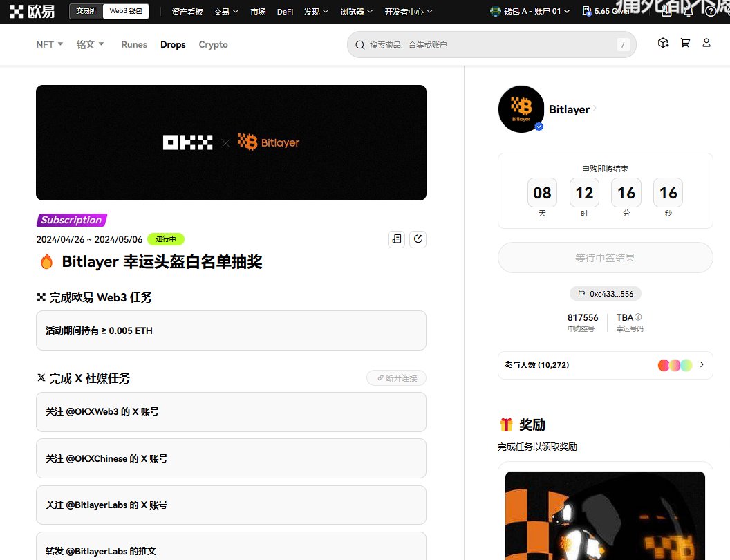The image size is (730, 560).
Task: Switch to the Runes tab
Action: coord(134,44)
